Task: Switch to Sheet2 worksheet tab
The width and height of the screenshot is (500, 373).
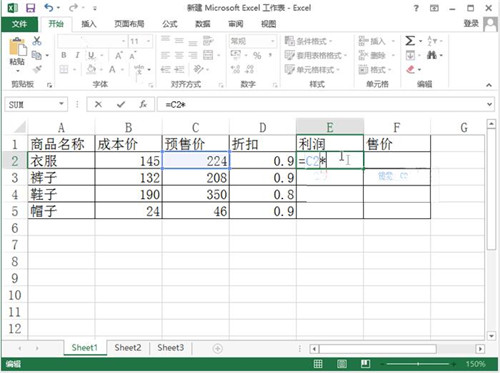Action: point(128,348)
